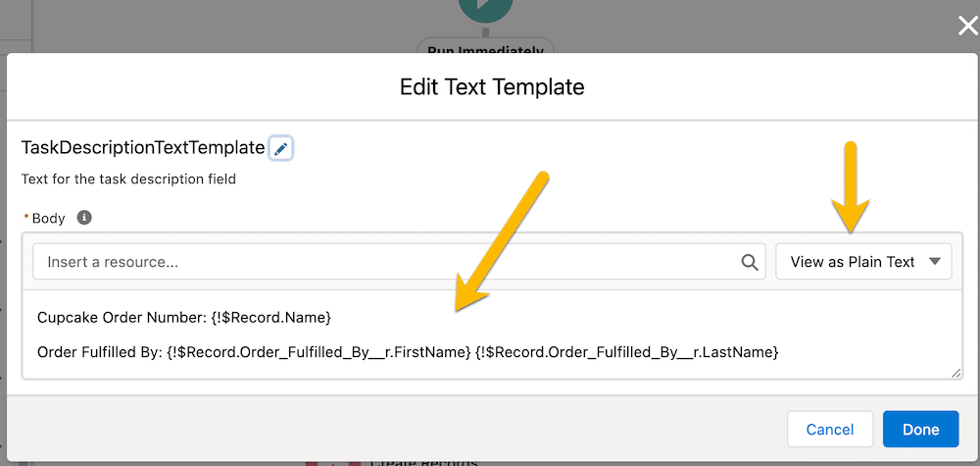Click the Insert a resource input

399,262
